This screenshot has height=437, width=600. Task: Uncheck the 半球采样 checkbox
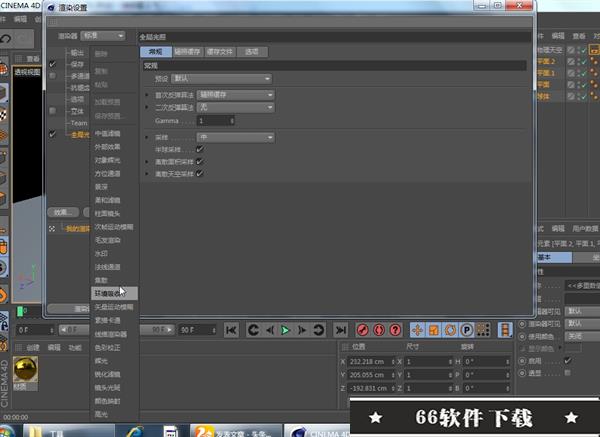coord(200,149)
